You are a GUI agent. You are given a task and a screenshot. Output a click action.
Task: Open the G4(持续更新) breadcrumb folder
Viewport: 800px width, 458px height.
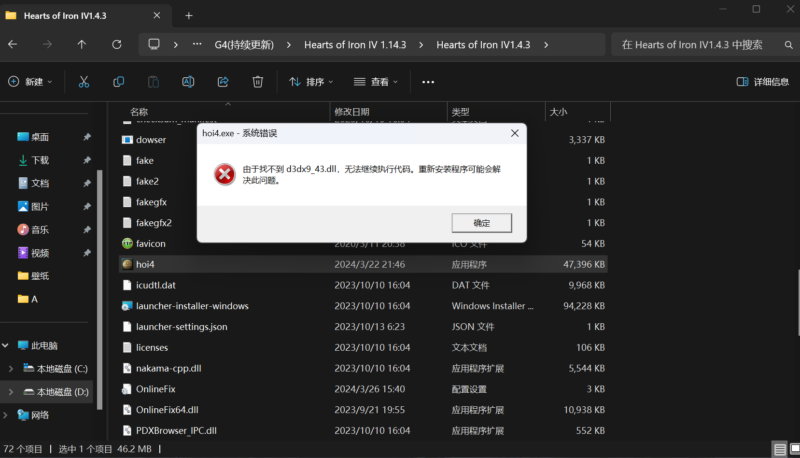(x=244, y=45)
